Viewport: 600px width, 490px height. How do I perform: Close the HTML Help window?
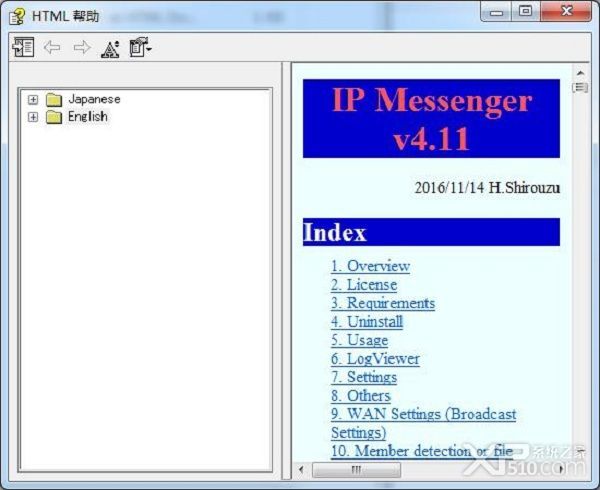[566, 12]
